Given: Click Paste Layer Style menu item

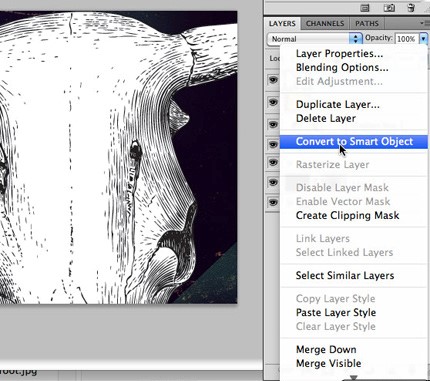Looking at the screenshot, I should pos(354,313).
